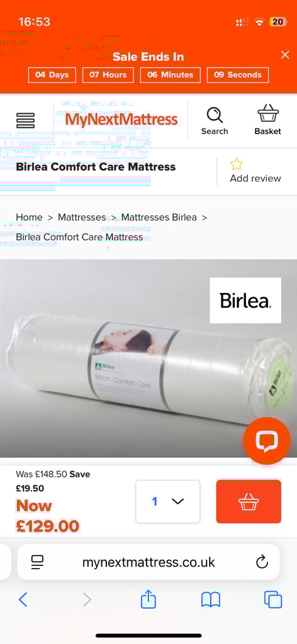Dismiss the Sale Ends In banner
The image size is (297, 644).
point(285,55)
